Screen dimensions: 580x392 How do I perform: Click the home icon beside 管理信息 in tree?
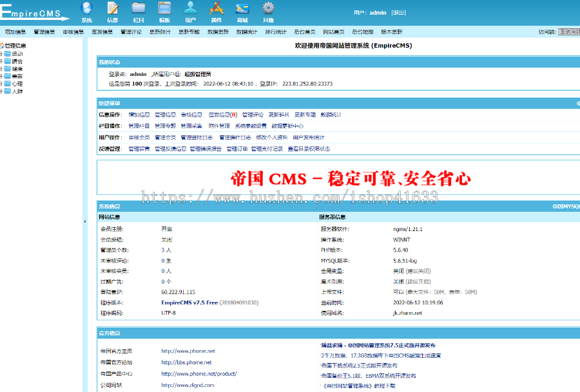point(2,46)
